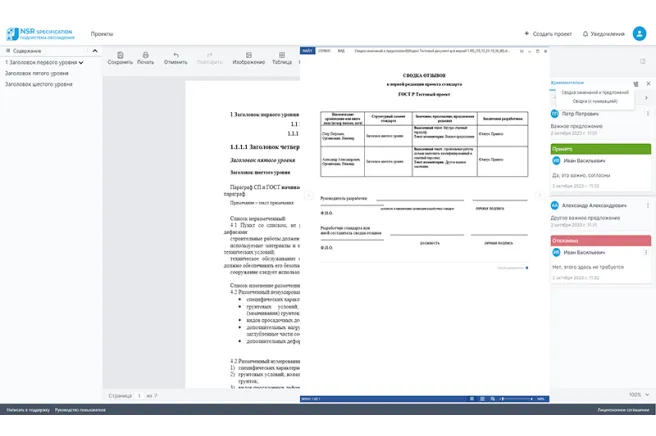This screenshot has height=436, width=656.
Task: Click the right chevron in comments panel
Action: point(646,97)
